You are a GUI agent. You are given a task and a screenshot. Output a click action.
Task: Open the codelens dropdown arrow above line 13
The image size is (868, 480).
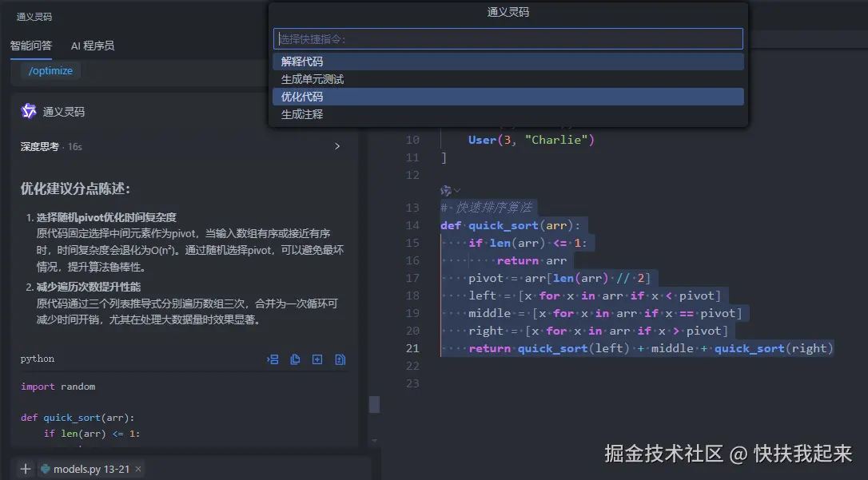(457, 190)
